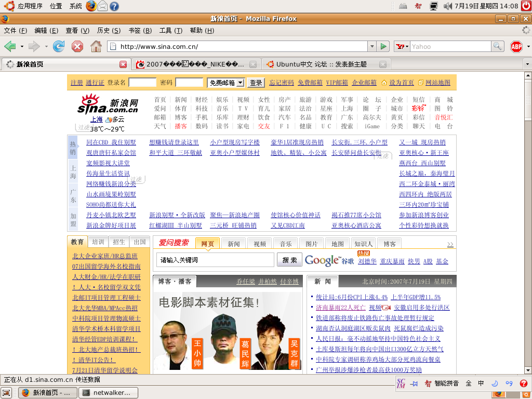
Task: Open the forward history dropdown arrow
Action: tap(46, 46)
